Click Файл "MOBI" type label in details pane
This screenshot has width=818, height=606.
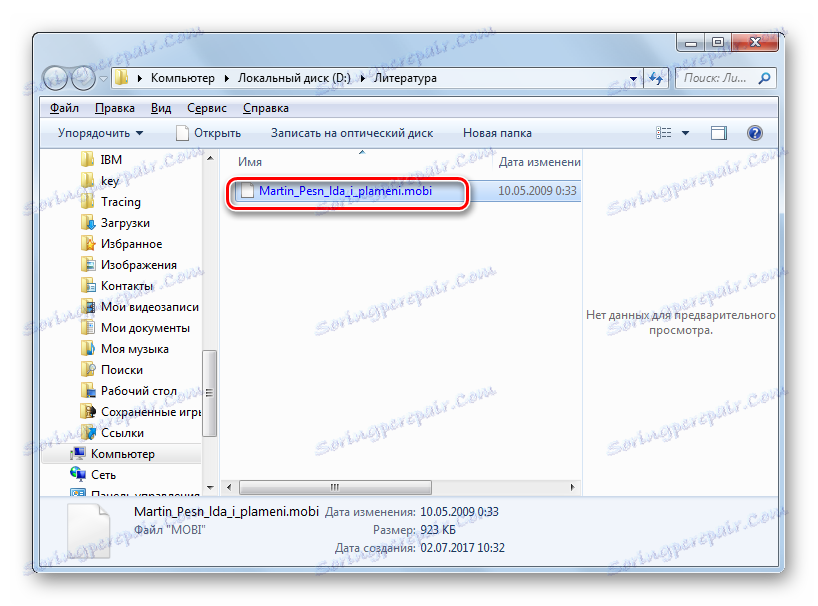(x=170, y=530)
